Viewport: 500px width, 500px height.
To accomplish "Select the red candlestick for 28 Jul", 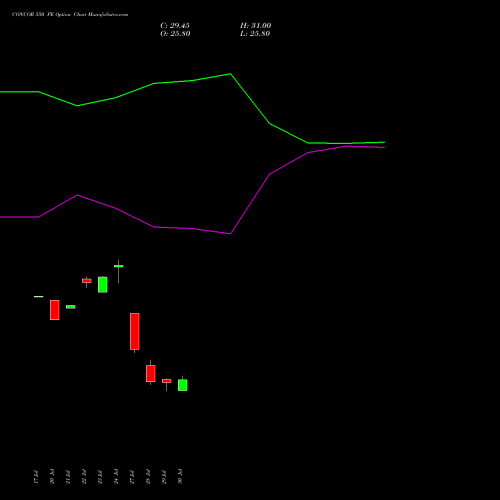I will (151, 373).
